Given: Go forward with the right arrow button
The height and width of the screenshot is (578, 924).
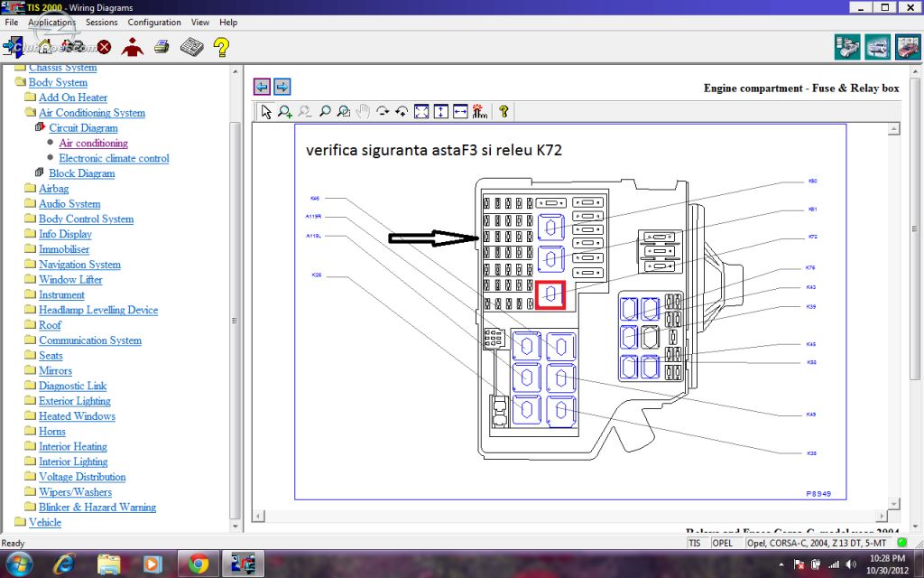Looking at the screenshot, I should 282,87.
